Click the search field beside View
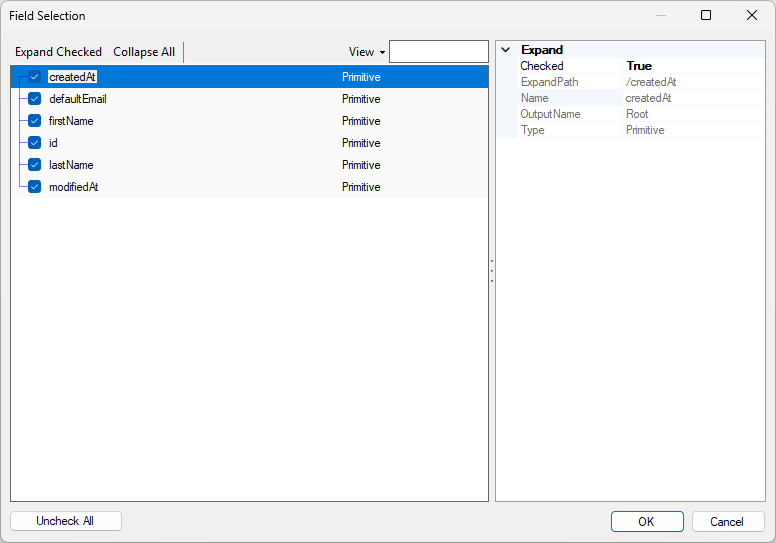 click(x=438, y=51)
